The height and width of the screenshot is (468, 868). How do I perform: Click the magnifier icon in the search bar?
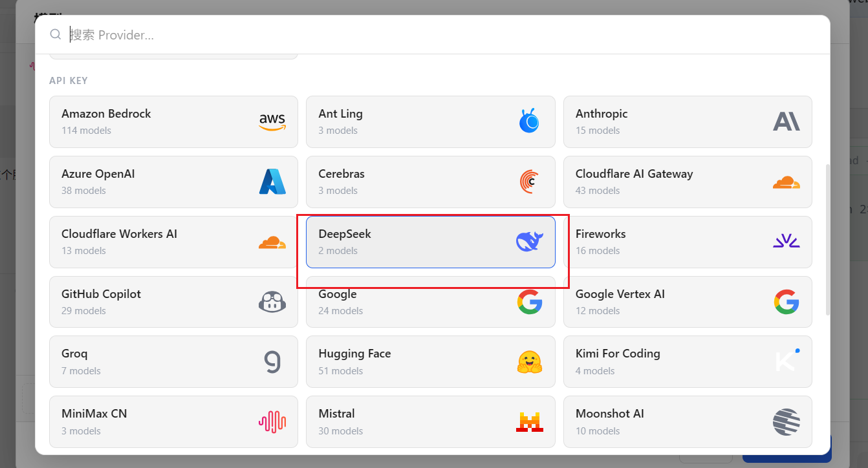[x=56, y=34]
